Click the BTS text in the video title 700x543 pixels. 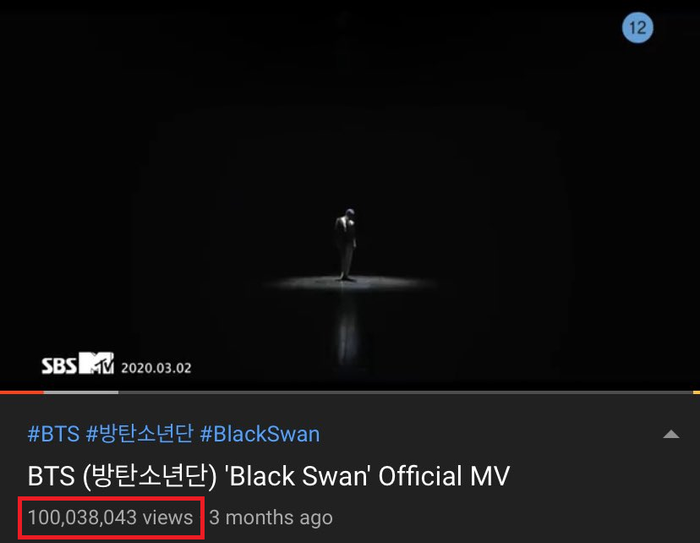[51, 476]
